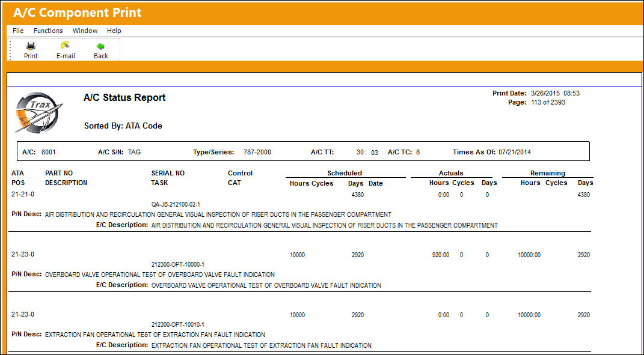The height and width of the screenshot is (355, 644).
Task: Click the page number '113 of 2393'
Action: pos(548,102)
